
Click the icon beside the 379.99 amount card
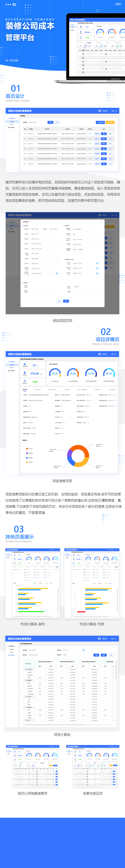point(25,373)
